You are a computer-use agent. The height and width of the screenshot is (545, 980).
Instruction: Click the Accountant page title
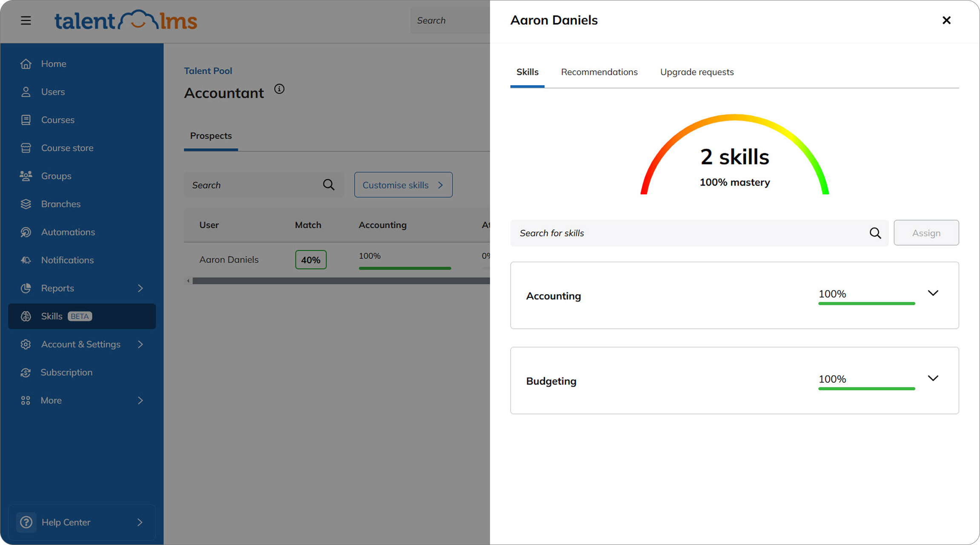(x=224, y=93)
